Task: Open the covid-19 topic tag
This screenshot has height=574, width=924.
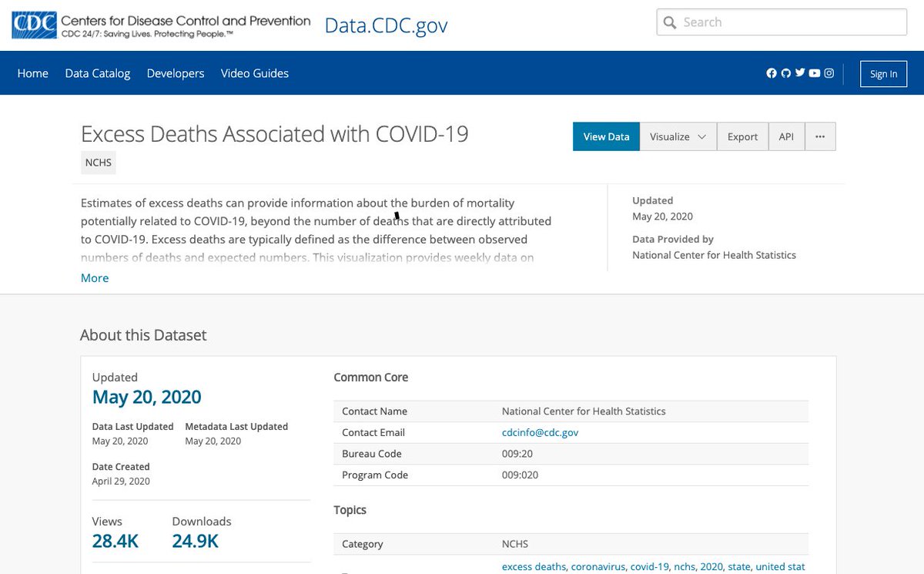Action: [x=649, y=566]
